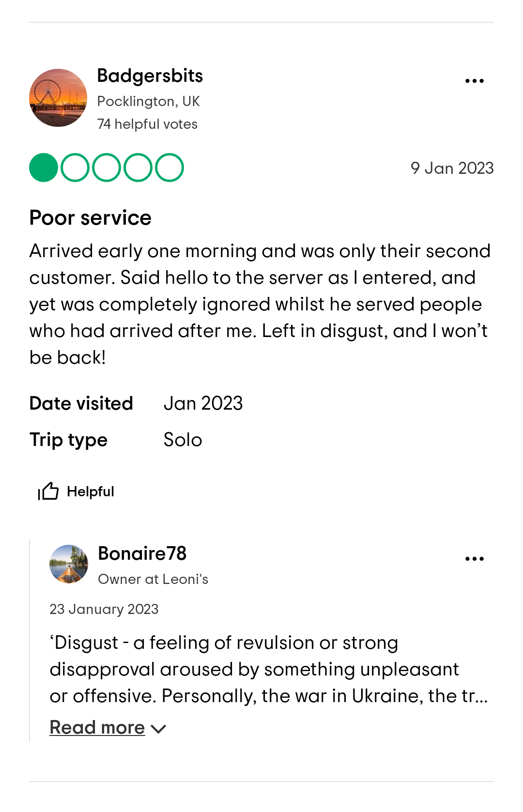Mark review as Helpful
The width and height of the screenshot is (523, 812).
90,491
